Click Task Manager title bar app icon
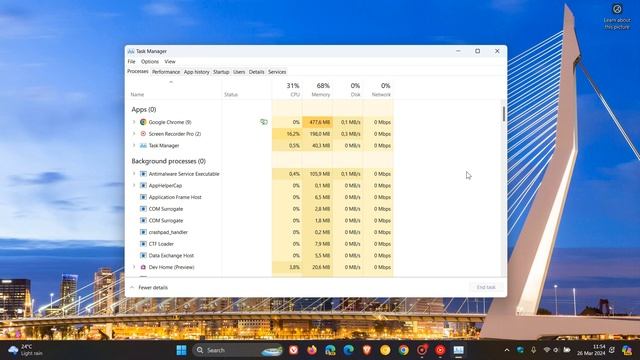Screen dimensions: 640x360 click(x=131, y=51)
